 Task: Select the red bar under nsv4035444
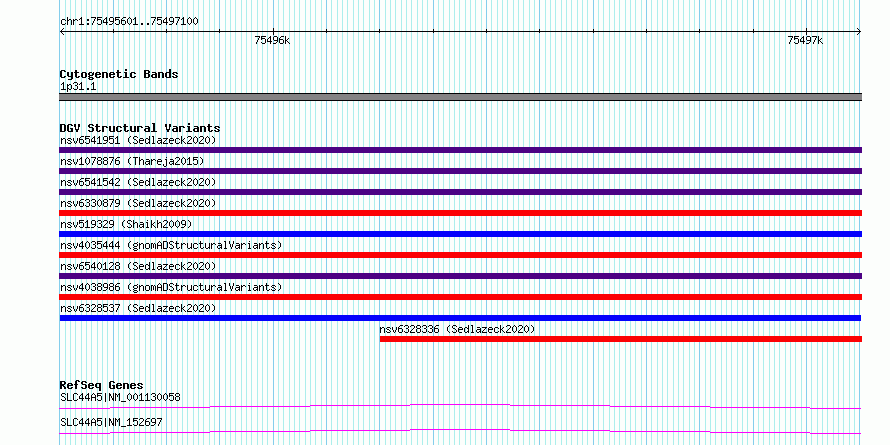[x=460, y=255]
